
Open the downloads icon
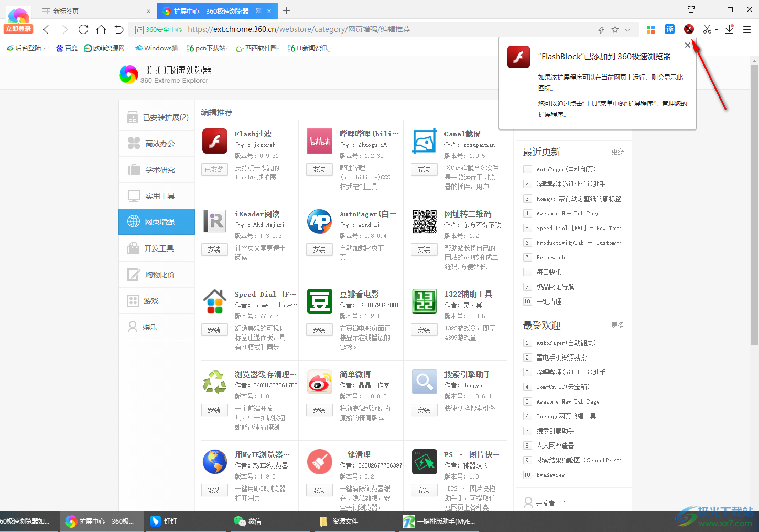(x=729, y=29)
